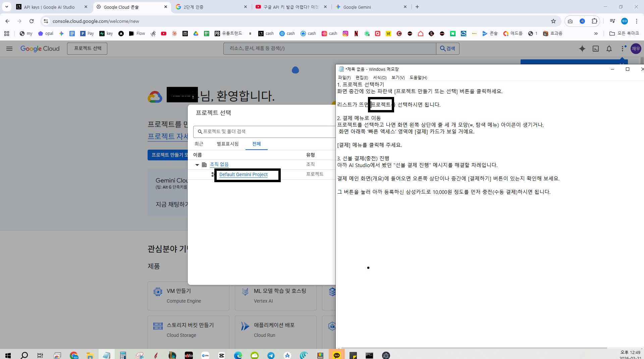Open the 프로젝트 선택 project picker
644x359 pixels.
click(x=87, y=49)
